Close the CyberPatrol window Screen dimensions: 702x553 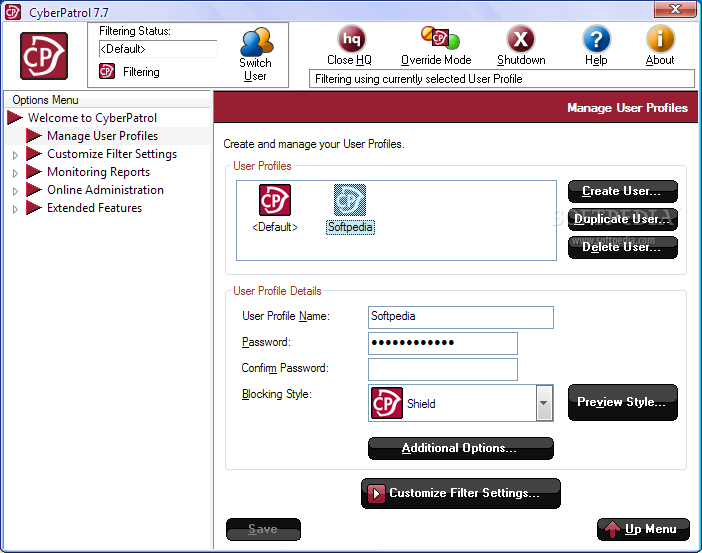point(675,9)
